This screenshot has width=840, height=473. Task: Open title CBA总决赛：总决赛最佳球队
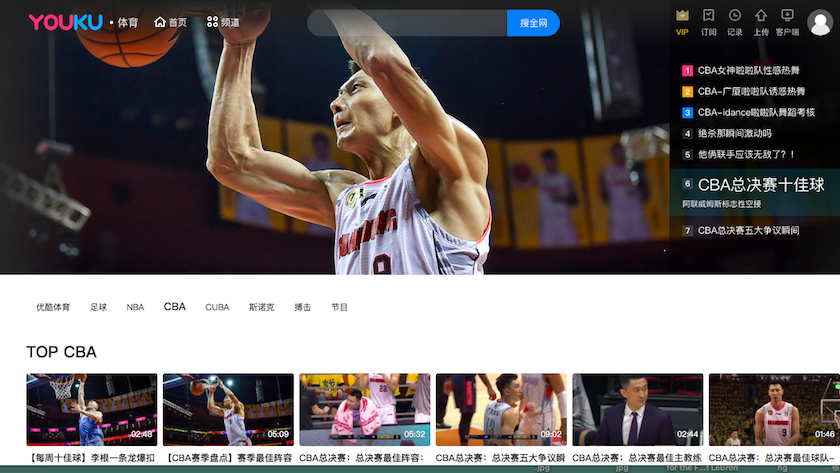click(x=772, y=458)
